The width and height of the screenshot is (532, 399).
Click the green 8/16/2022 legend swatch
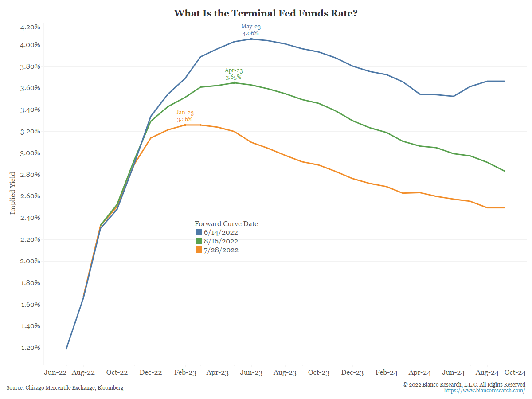pos(199,241)
